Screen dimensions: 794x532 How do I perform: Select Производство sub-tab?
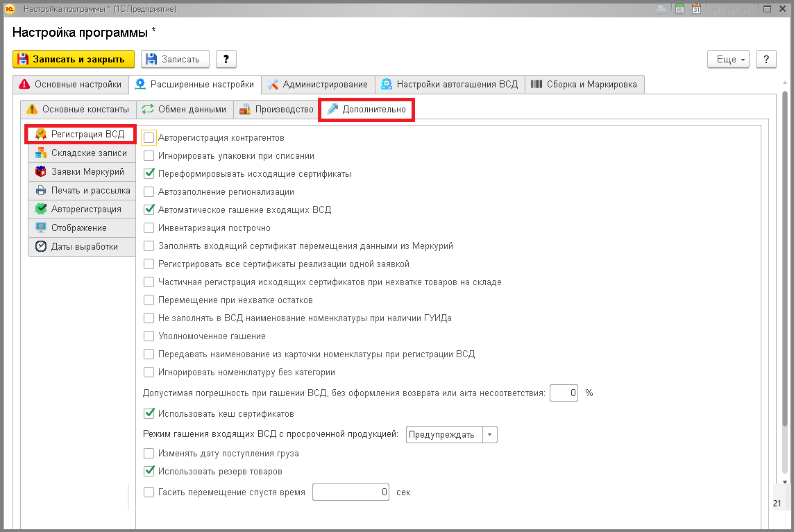(x=276, y=110)
